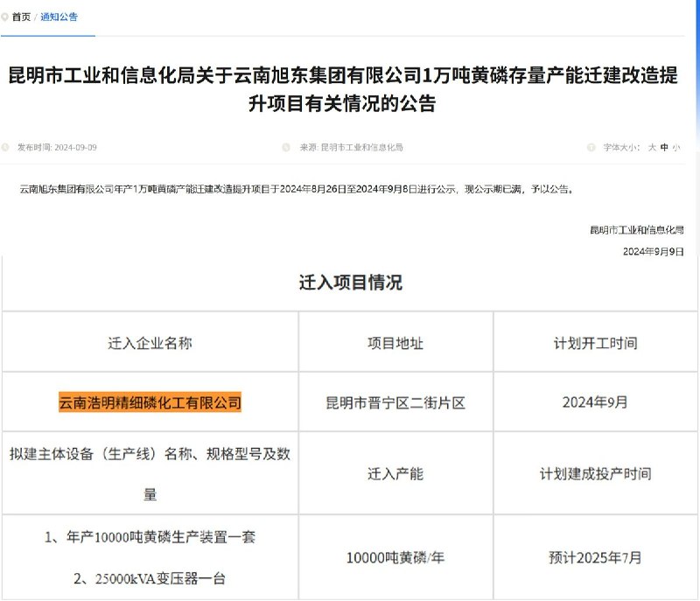Click highlighted 云南浩明精细磷化工有限公司 cell

point(150,402)
